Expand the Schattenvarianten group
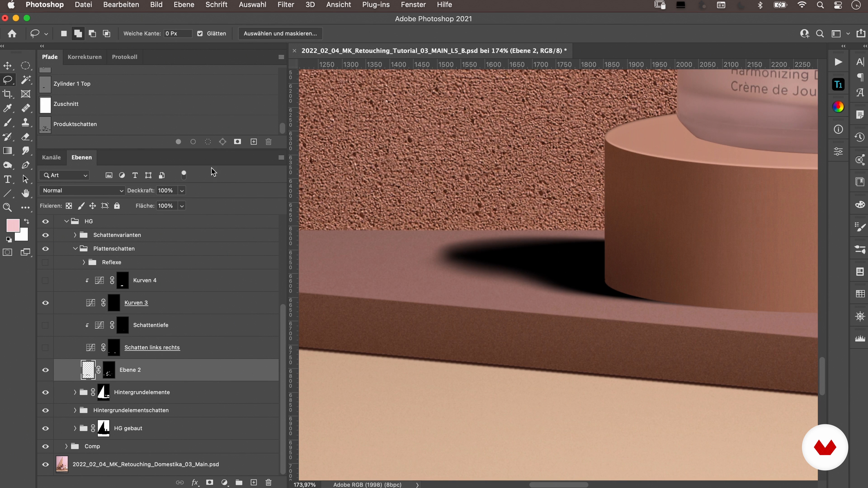 click(x=75, y=235)
